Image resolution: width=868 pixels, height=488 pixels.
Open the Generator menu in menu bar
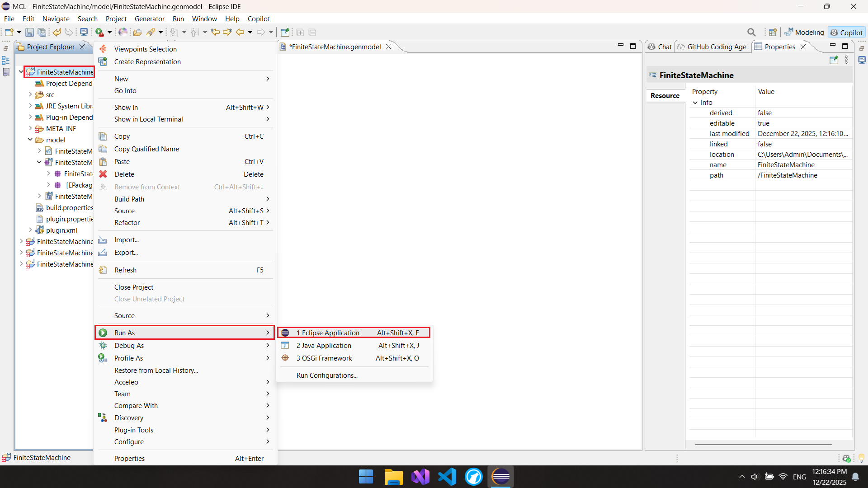149,19
